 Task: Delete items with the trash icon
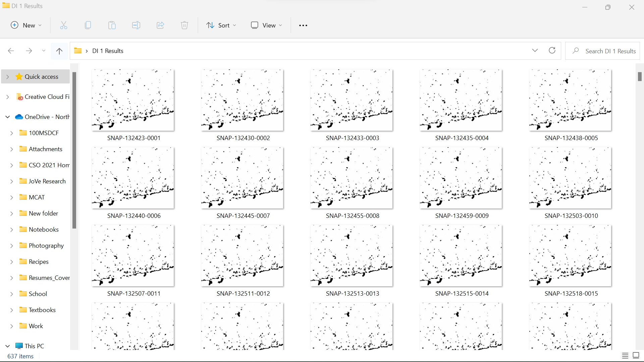pyautogui.click(x=184, y=25)
